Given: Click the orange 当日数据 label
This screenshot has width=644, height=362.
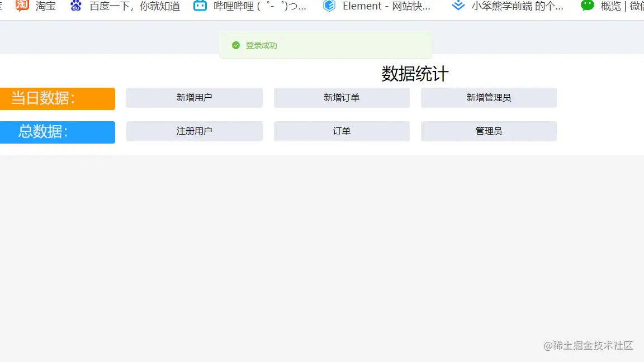Looking at the screenshot, I should point(58,98).
